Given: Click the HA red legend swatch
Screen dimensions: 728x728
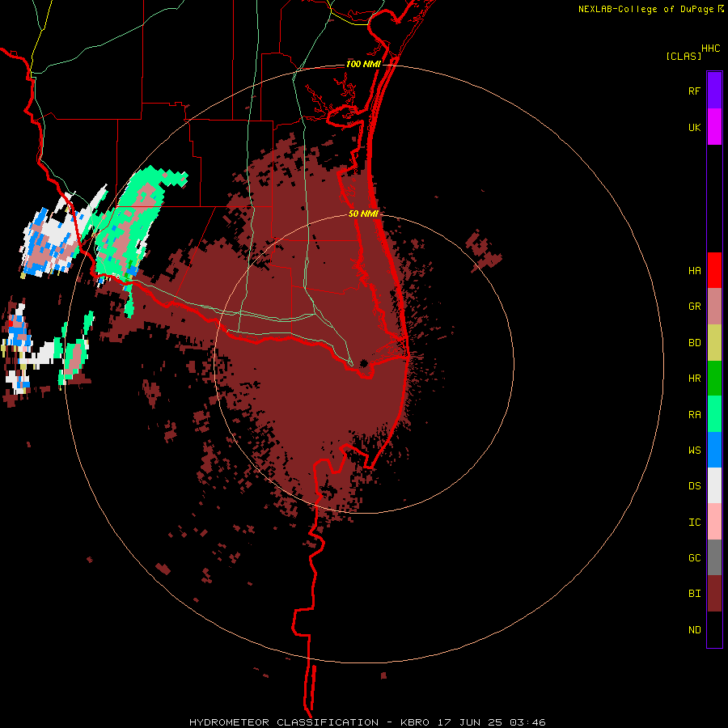Looking at the screenshot, I should pos(714,270).
